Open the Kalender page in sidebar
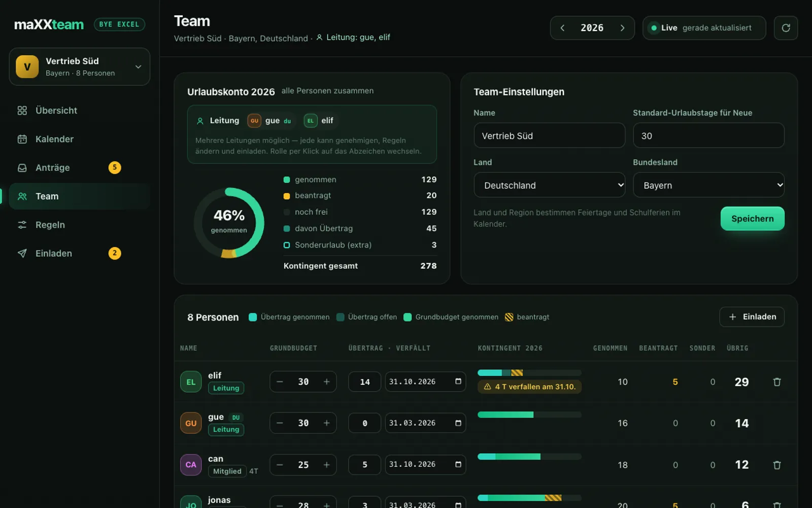This screenshot has width=812, height=508. tap(79, 139)
